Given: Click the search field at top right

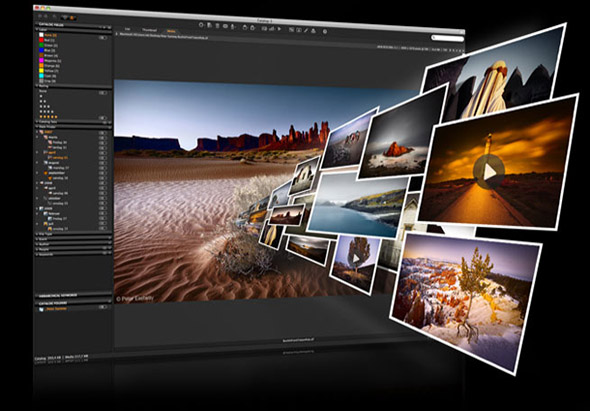Looking at the screenshot, I should [447, 38].
